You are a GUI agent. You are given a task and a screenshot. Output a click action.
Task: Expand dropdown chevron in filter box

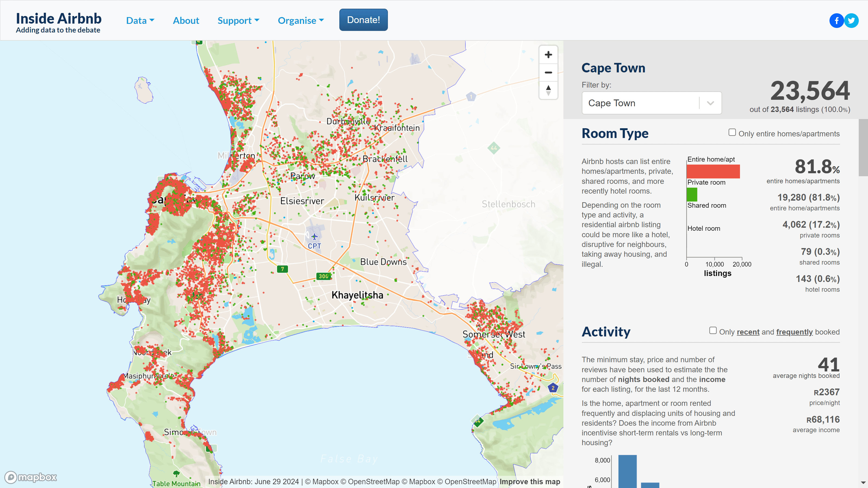point(710,103)
